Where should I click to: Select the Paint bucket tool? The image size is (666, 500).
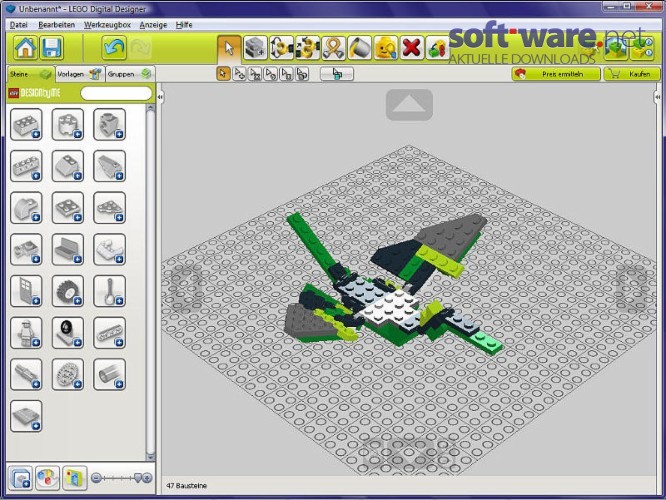pos(359,48)
